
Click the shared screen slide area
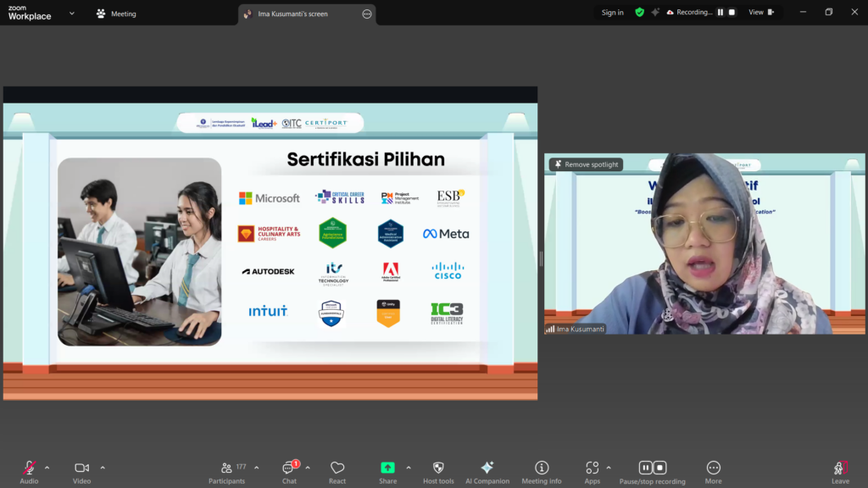coord(270,243)
